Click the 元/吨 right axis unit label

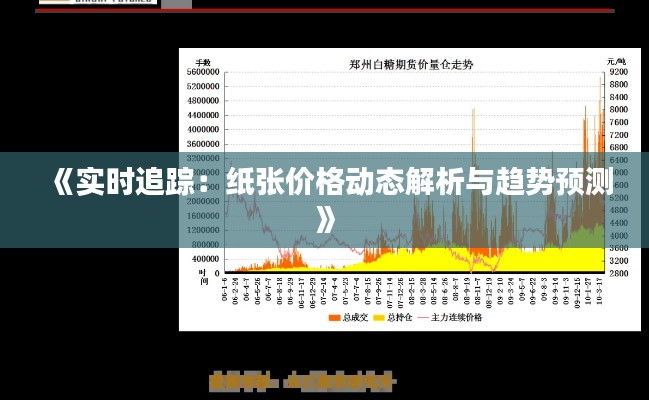[x=616, y=62]
